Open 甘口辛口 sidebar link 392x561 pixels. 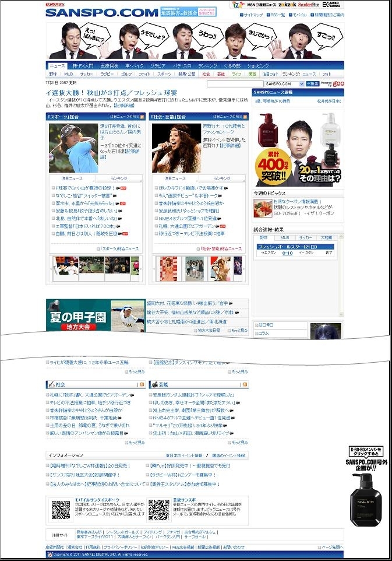point(266,325)
